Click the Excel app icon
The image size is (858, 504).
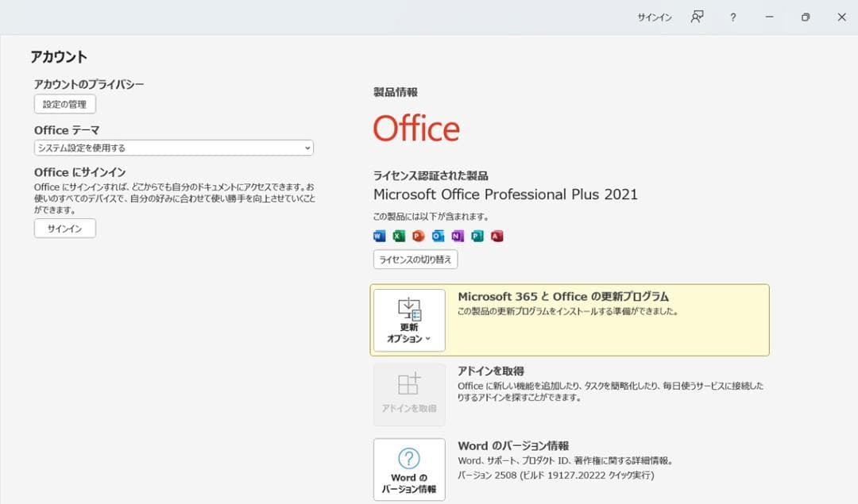399,236
